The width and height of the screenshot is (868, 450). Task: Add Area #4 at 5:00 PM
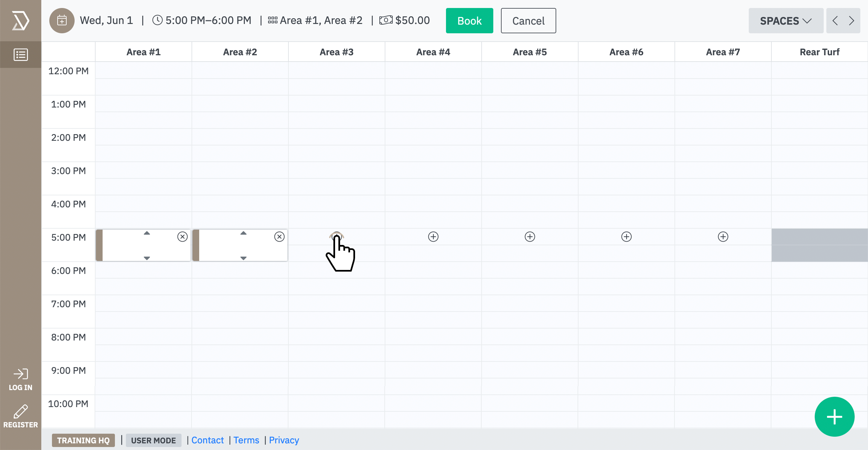[433, 236]
